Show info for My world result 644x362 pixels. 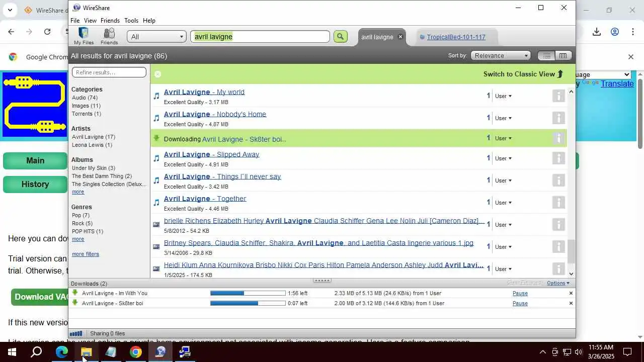(x=558, y=96)
